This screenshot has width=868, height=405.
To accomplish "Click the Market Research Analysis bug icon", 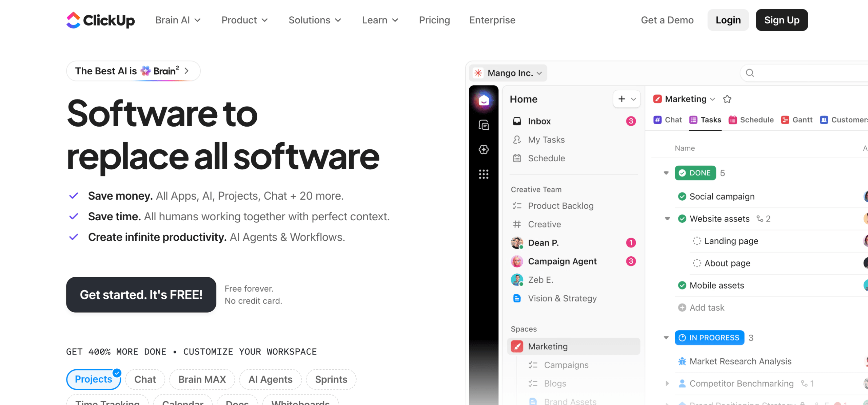I will (682, 362).
